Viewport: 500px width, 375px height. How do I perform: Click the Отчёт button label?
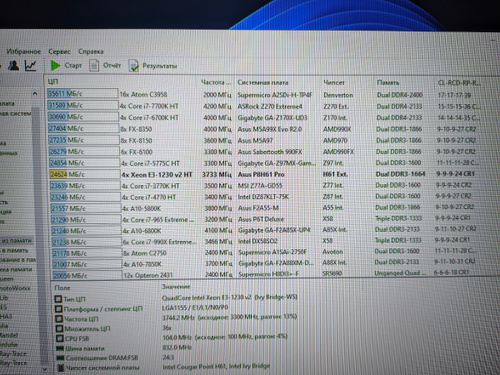[112, 65]
